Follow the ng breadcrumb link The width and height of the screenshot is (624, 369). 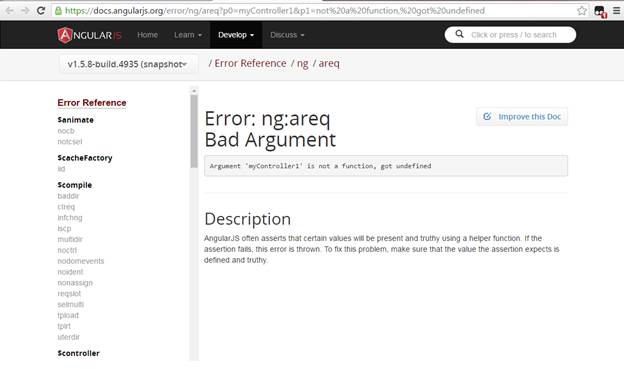(x=302, y=63)
